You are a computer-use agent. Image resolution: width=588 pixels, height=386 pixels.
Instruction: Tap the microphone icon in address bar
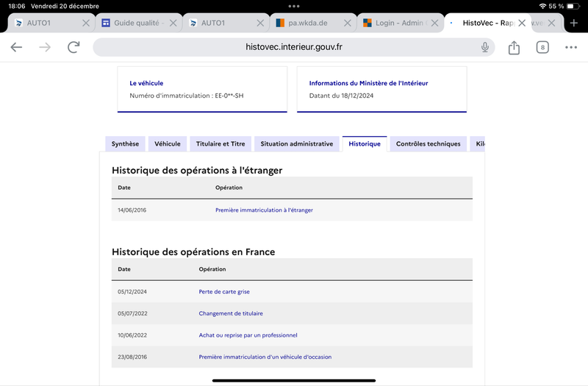(485, 47)
